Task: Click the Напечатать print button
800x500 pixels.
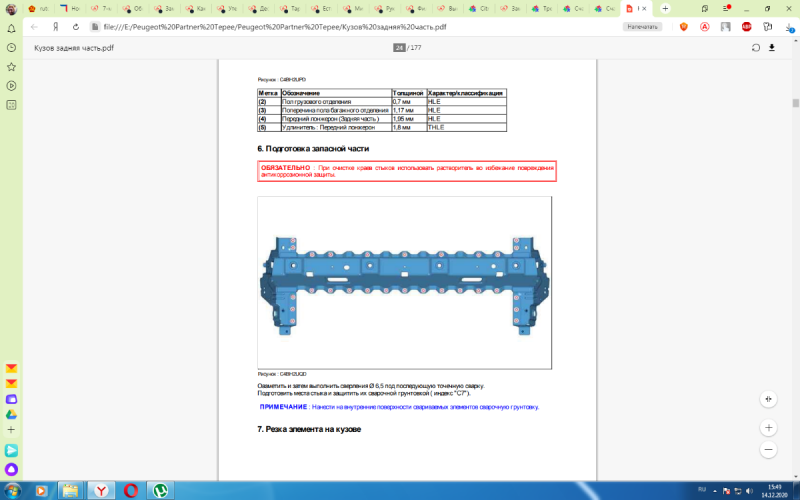Action: coord(643,27)
